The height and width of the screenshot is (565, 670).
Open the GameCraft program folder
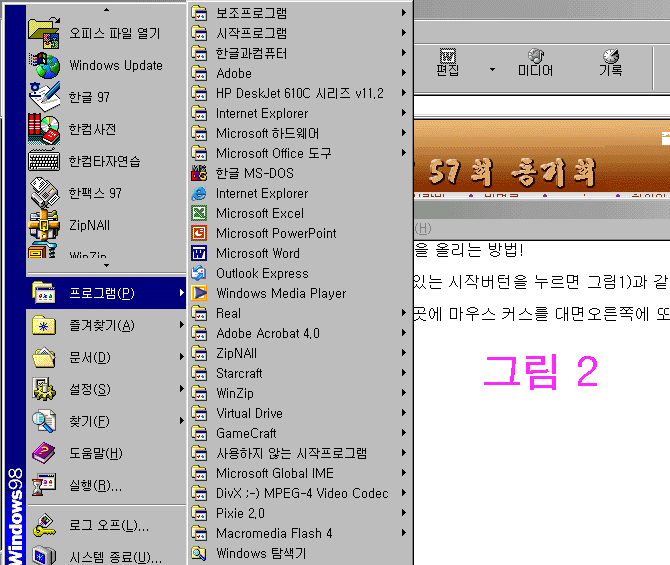pos(301,433)
